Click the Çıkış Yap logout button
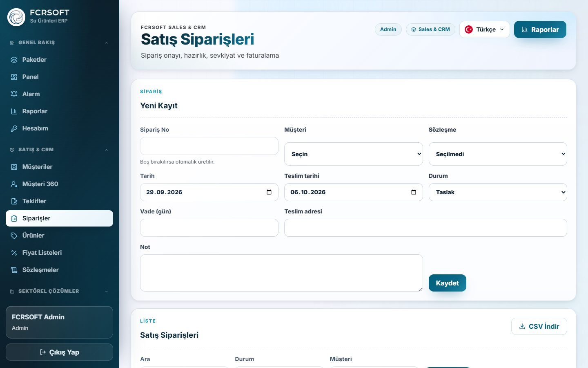This screenshot has height=368, width=588. [59, 352]
